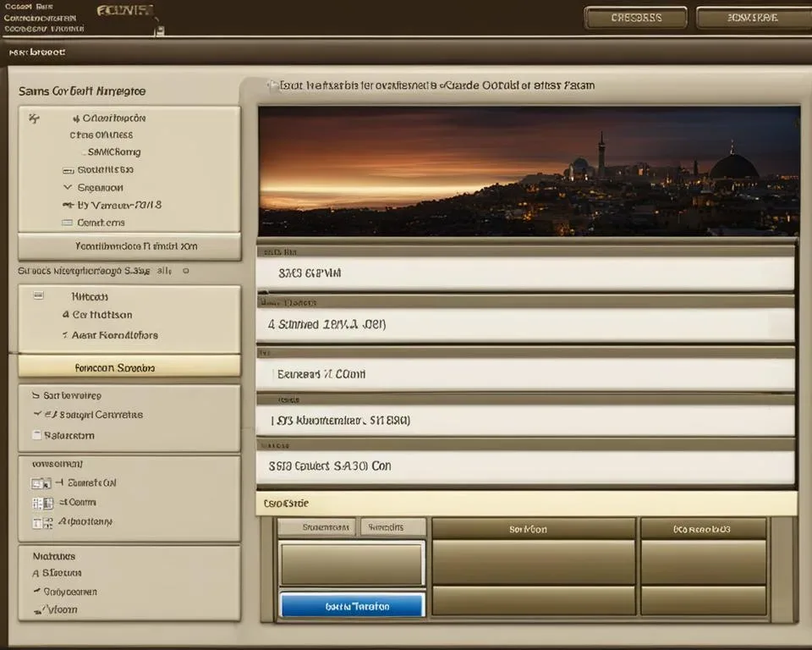Toggle the Salatestom checkbox
Image resolution: width=812 pixels, height=650 pixels.
click(36, 435)
